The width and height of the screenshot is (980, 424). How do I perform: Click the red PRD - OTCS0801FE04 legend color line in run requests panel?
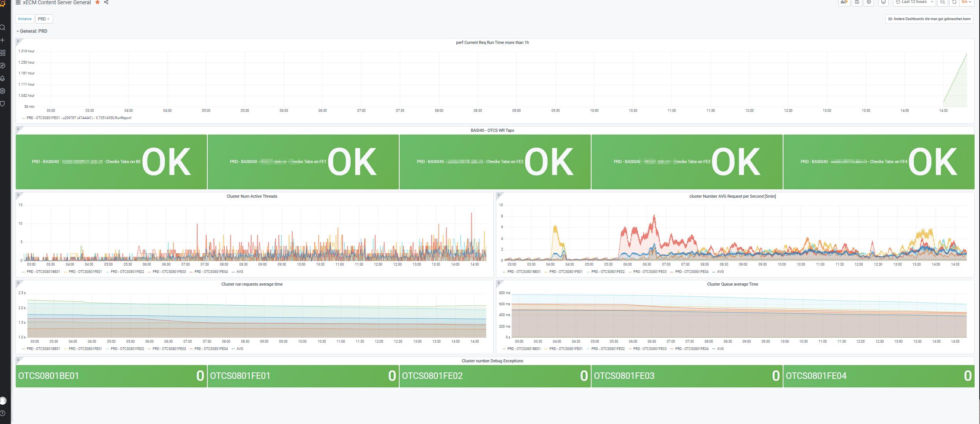click(x=192, y=349)
